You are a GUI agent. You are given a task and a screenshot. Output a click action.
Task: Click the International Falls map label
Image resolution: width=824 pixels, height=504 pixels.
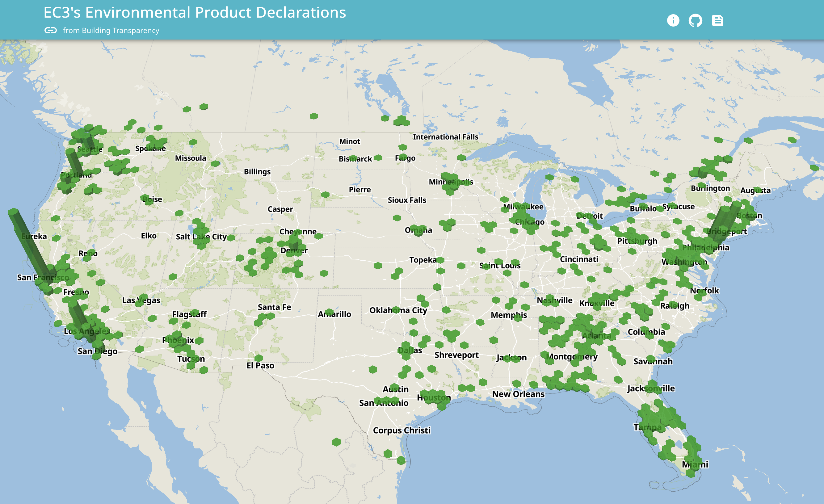point(445,137)
